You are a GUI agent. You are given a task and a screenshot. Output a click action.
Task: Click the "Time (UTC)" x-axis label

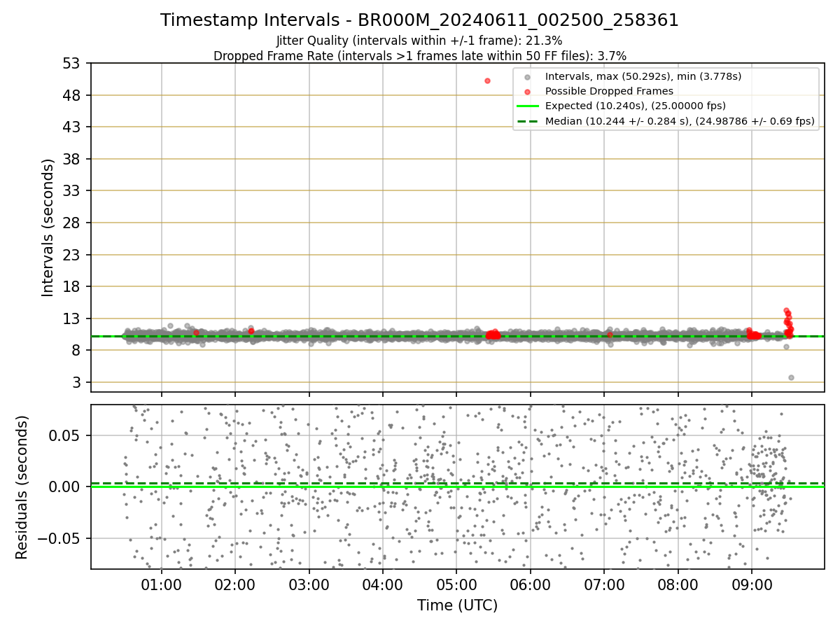(x=457, y=605)
